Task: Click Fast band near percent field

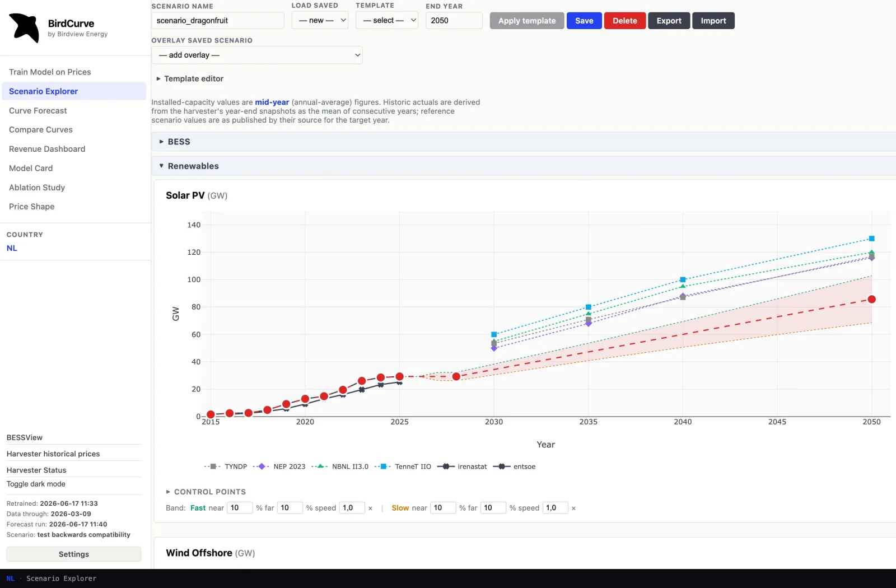Action: [240, 508]
